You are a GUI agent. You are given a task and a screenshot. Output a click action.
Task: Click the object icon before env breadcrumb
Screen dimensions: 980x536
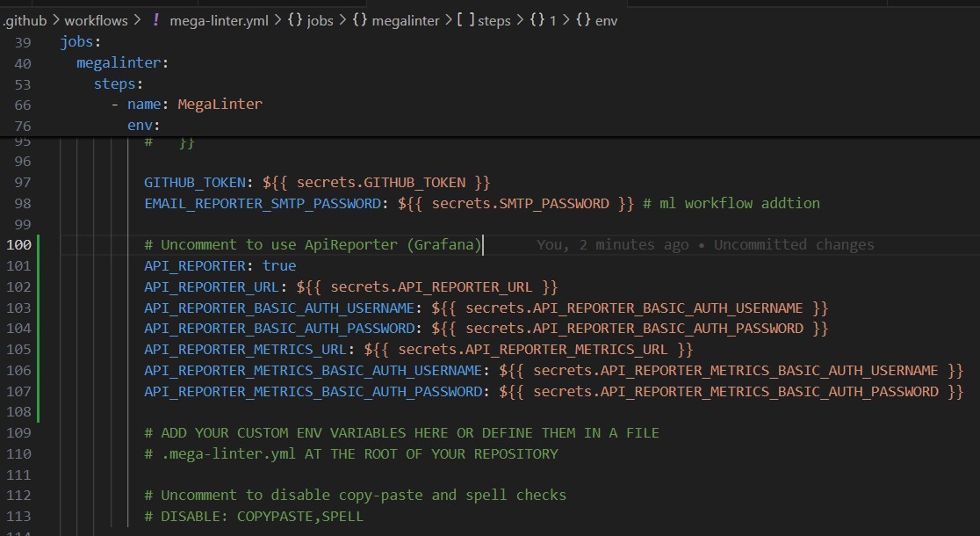tap(583, 20)
